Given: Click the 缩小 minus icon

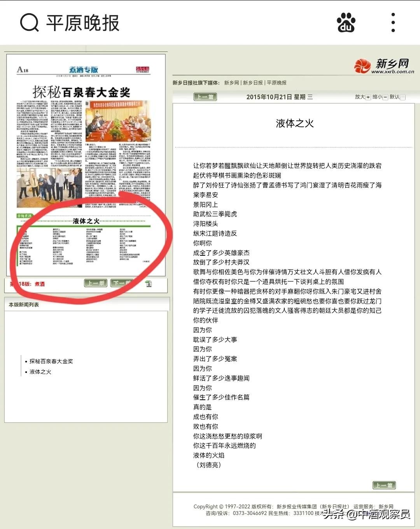Looking at the screenshot, I should click(x=385, y=97).
